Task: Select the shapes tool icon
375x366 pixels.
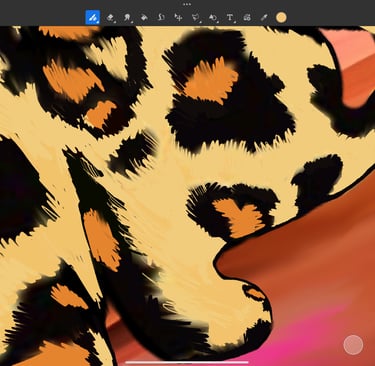Action: coord(213,17)
